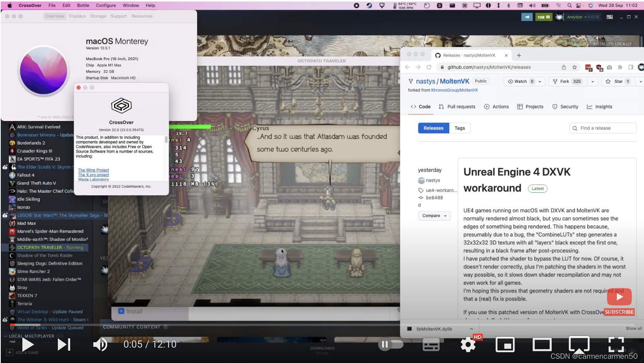The image size is (644, 363).
Task: Open The X.org project link
Action: (x=93, y=175)
